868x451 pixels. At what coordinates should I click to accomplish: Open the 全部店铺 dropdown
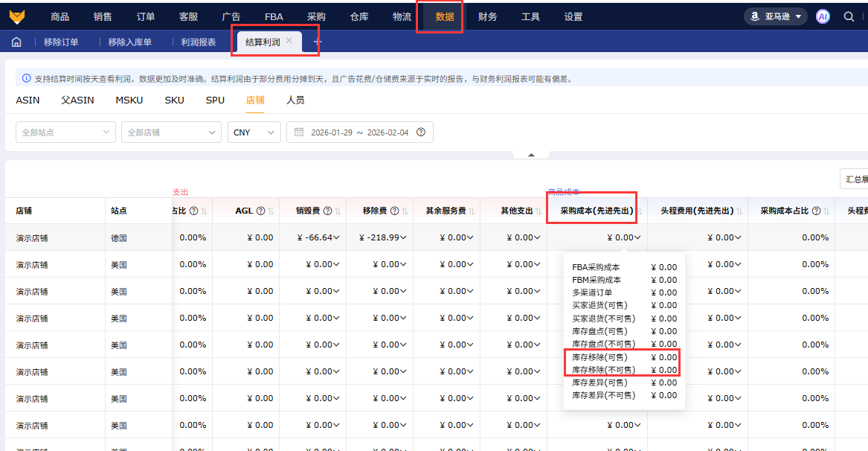[171, 132]
